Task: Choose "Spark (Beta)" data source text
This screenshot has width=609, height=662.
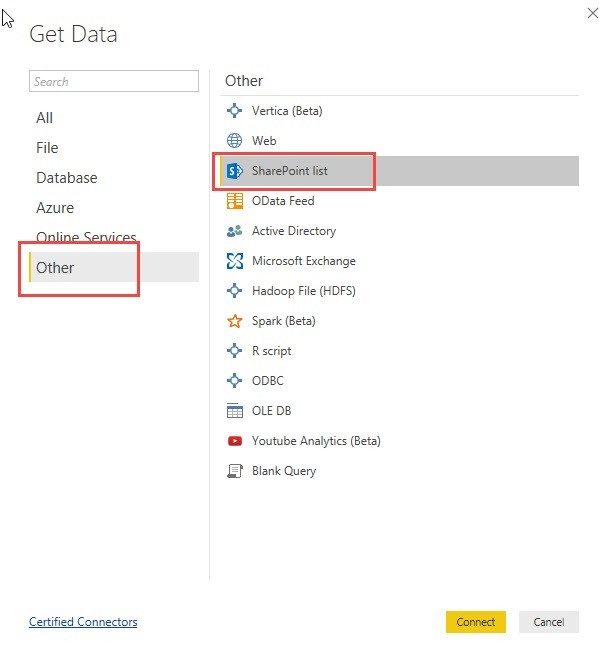Action: 284,321
